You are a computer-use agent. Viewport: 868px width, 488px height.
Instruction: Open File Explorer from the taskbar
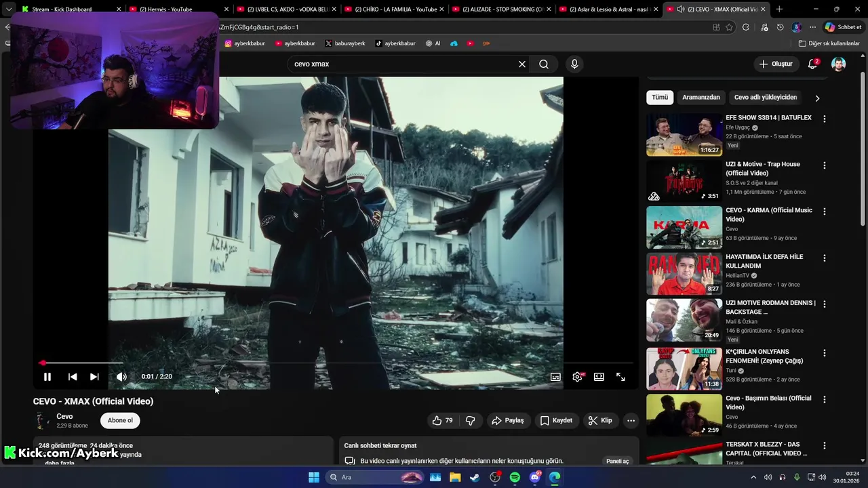[455, 477]
